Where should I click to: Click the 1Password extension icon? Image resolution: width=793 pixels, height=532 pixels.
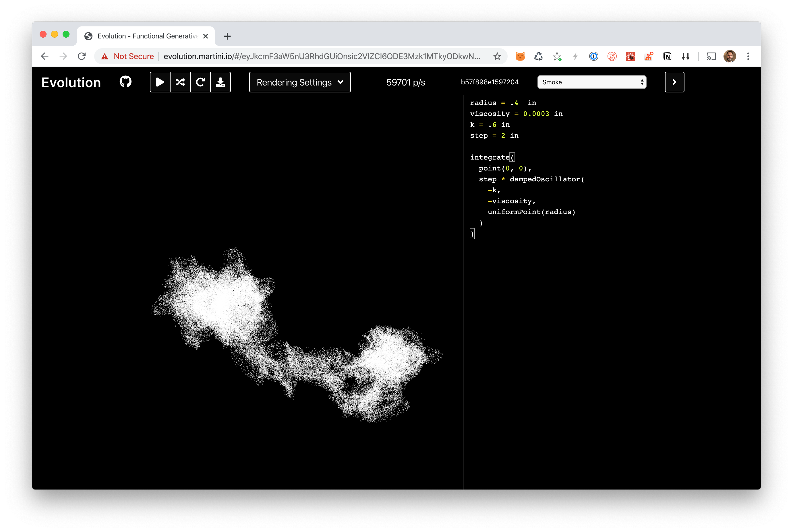coord(593,56)
